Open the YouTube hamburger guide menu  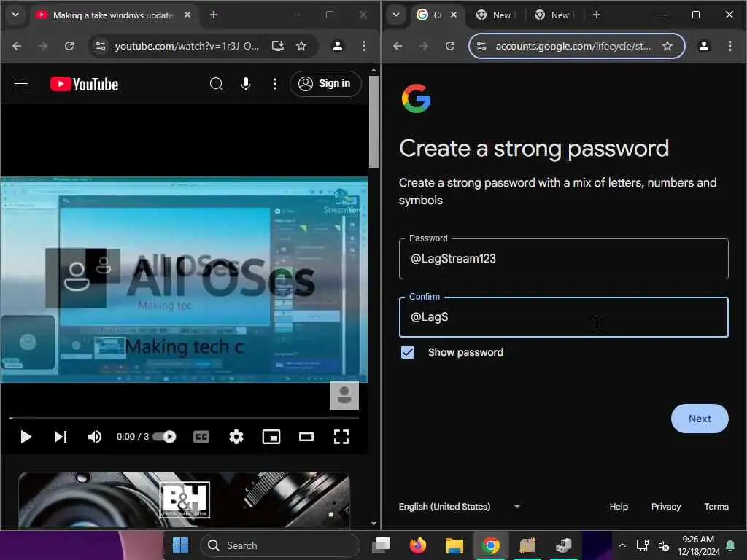tap(21, 85)
